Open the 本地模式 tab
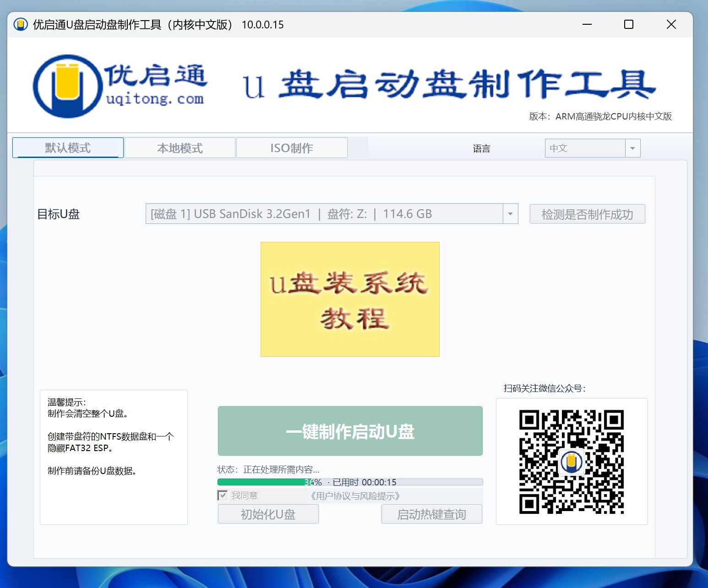The width and height of the screenshot is (708, 588). [x=180, y=148]
